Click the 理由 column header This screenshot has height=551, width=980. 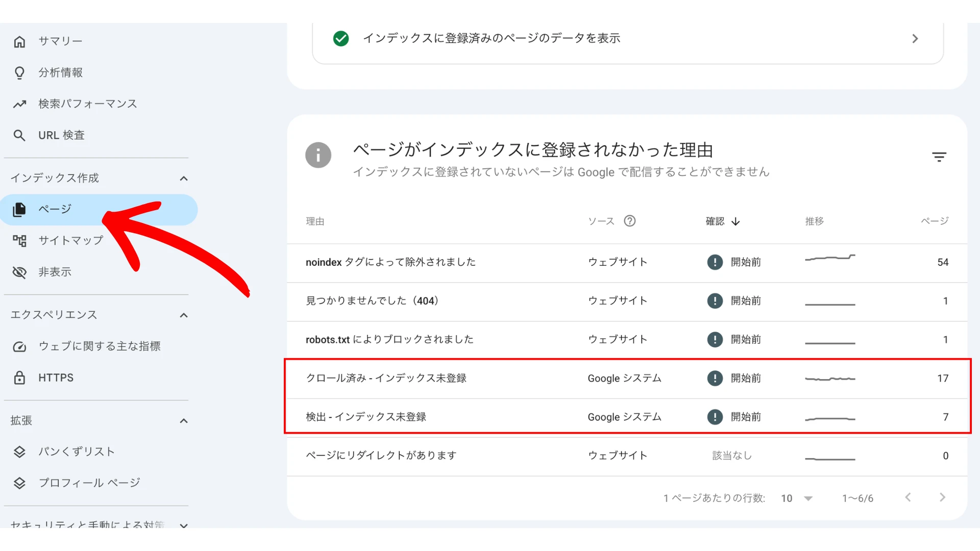[x=315, y=221]
